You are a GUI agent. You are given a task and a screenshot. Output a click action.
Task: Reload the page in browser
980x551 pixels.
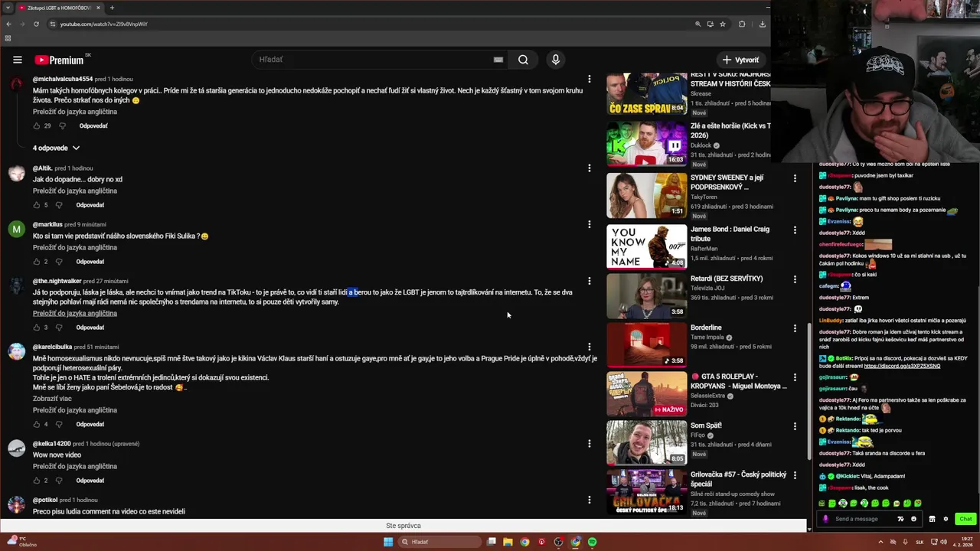tap(36, 24)
